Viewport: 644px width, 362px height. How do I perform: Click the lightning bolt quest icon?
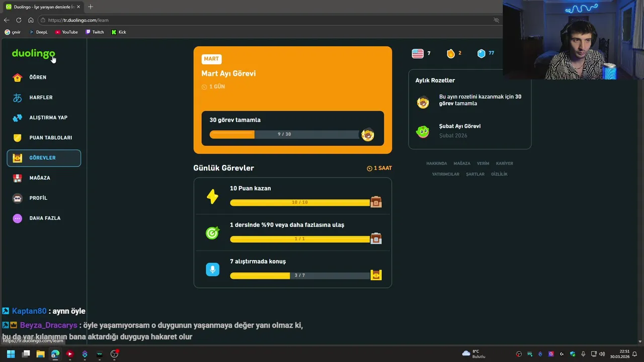click(x=212, y=197)
